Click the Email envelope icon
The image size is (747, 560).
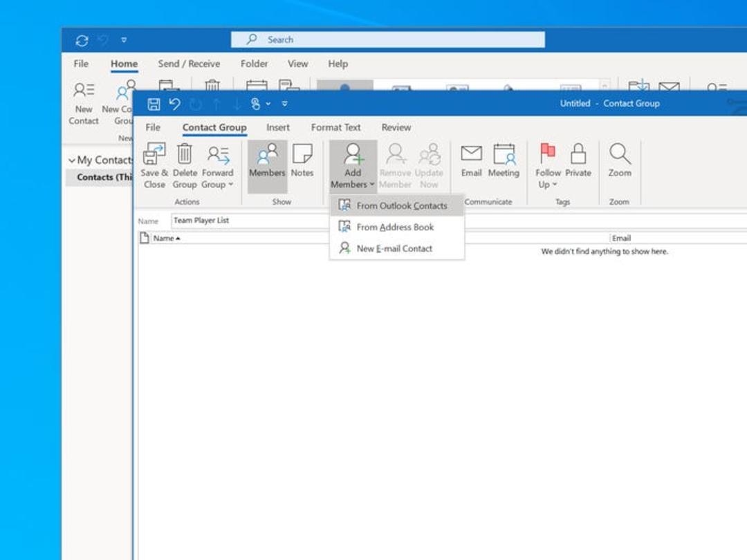coord(471,153)
